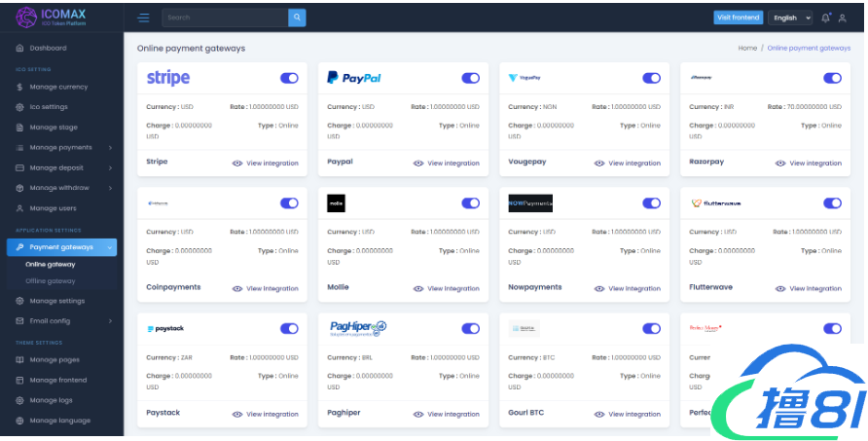The width and height of the screenshot is (868, 441).
Task: Open the English language dropdown
Action: (x=790, y=18)
